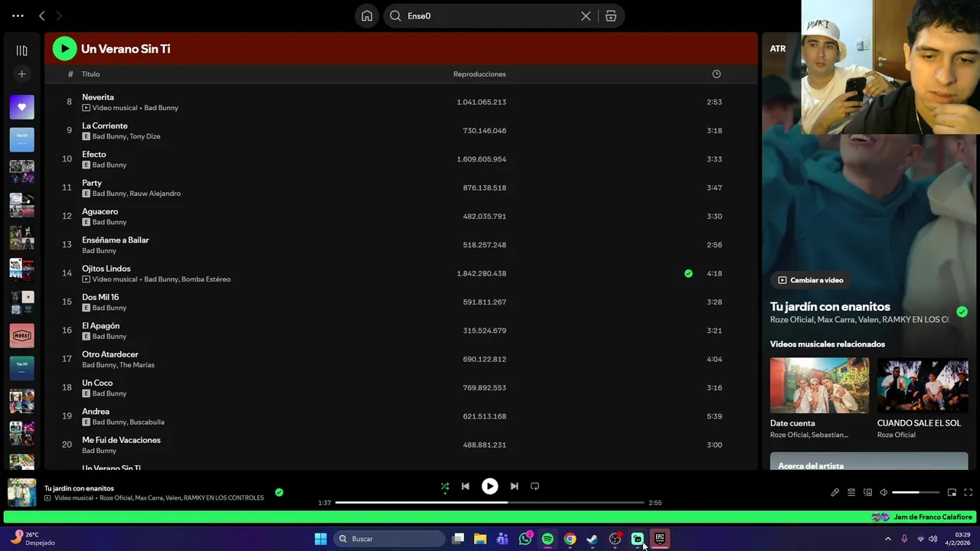Collapse Your Library sidebar icon
Image resolution: width=980 pixels, height=551 pixels.
(x=21, y=51)
